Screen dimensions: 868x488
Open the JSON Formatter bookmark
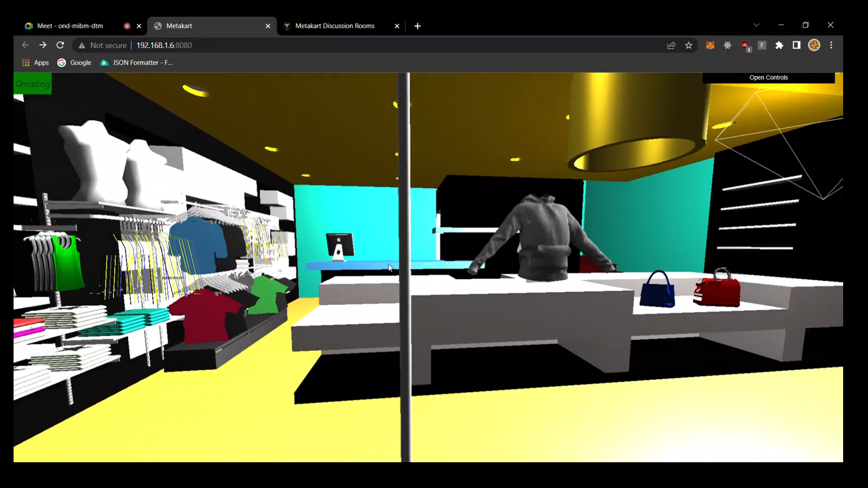pyautogui.click(x=137, y=63)
